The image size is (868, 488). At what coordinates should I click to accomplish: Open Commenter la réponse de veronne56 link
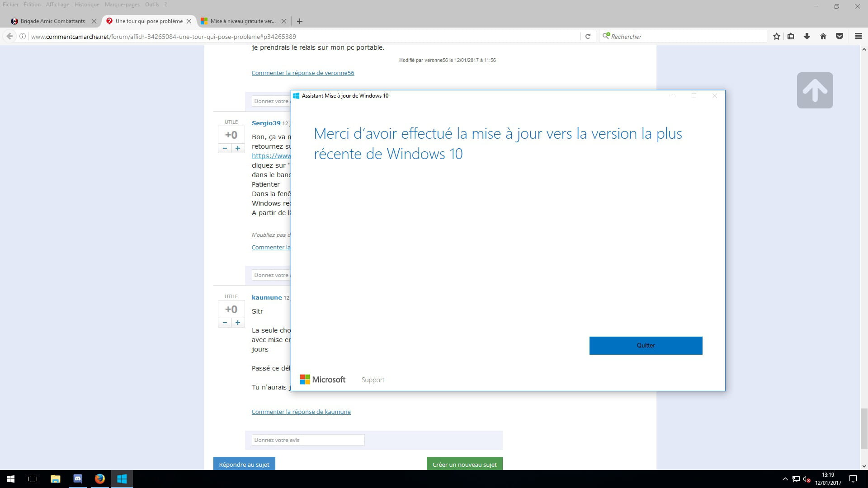pos(303,73)
